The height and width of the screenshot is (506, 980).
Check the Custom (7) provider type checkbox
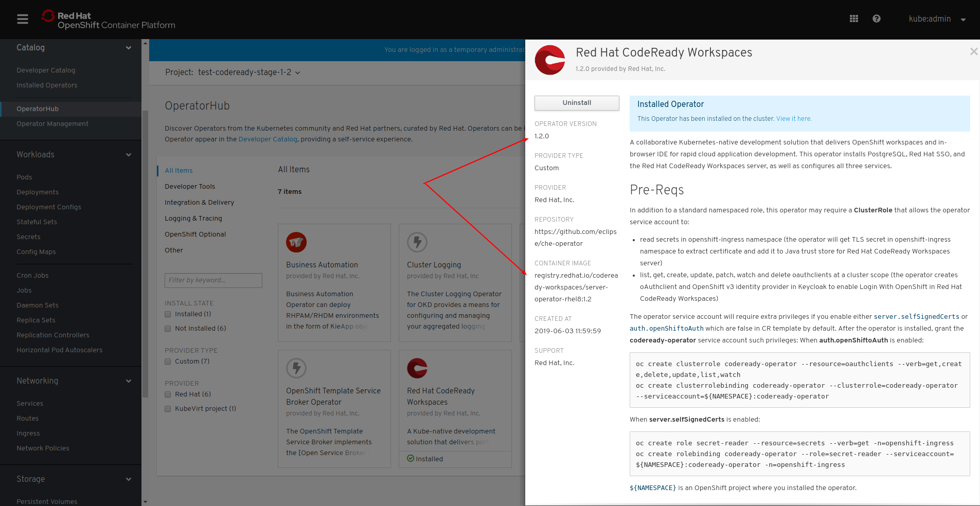click(x=168, y=362)
